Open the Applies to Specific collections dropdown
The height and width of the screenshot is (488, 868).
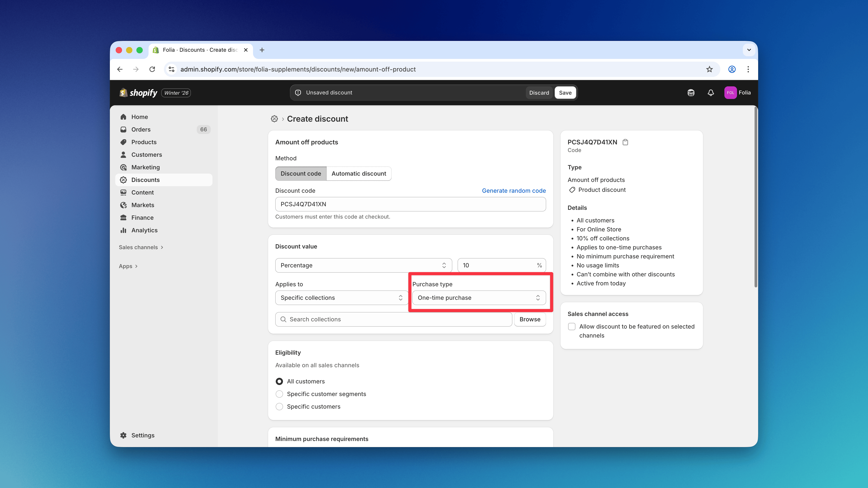point(342,298)
